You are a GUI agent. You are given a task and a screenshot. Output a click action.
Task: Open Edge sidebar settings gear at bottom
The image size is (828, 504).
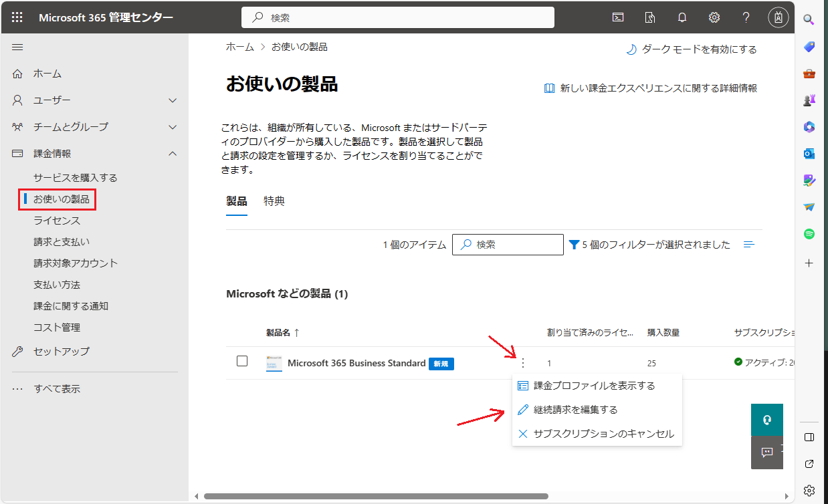(x=809, y=490)
